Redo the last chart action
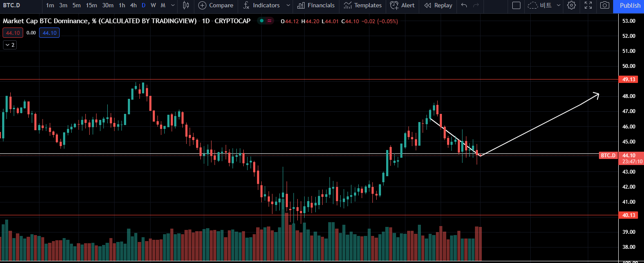The image size is (644, 263). pyautogui.click(x=476, y=6)
